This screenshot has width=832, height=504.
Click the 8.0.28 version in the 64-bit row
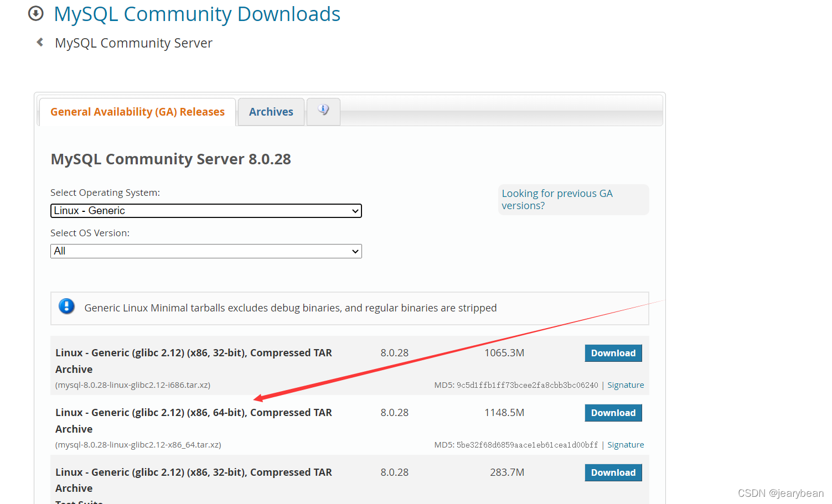pos(395,413)
